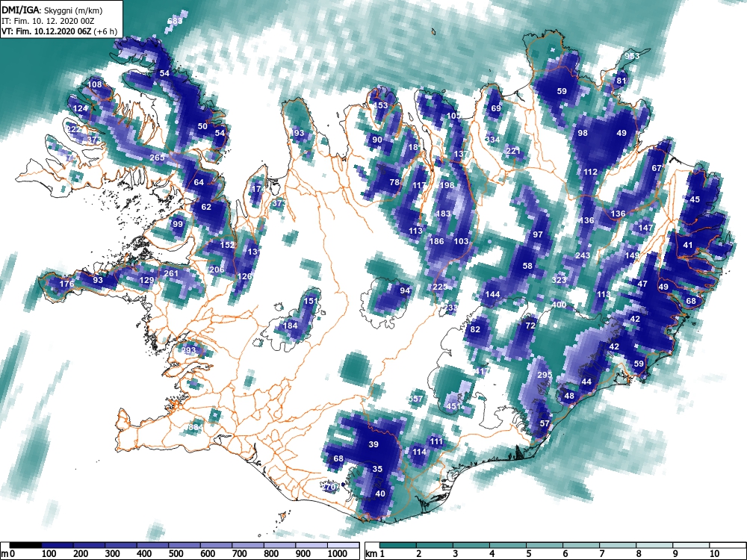Click the visibility value 222
747x560 pixels.
74,129
